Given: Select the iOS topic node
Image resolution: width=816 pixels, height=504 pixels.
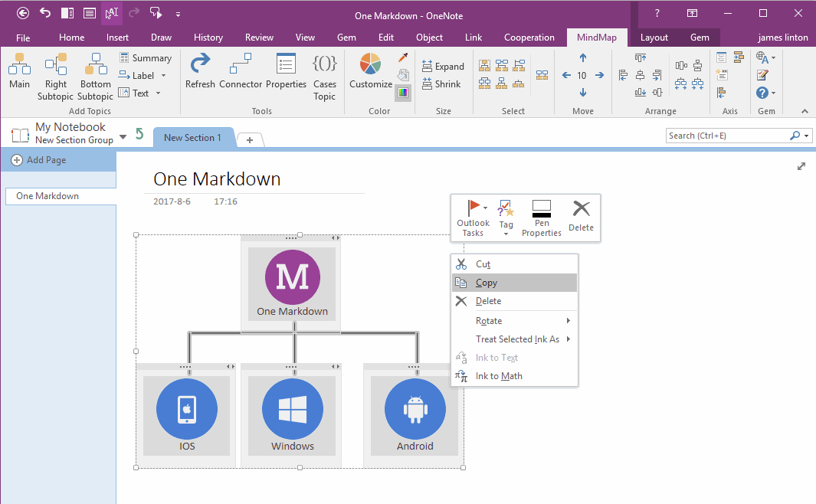Looking at the screenshot, I should pos(186,416).
